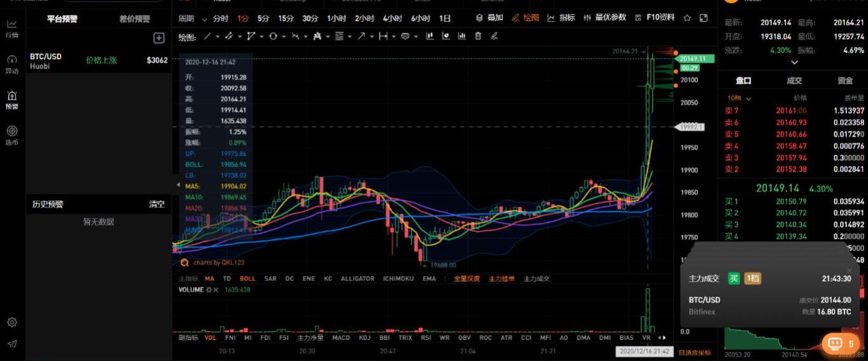This screenshot has width=868, height=361.
Task: Open 选币 coin selector in sidebar
Action: [x=11, y=135]
